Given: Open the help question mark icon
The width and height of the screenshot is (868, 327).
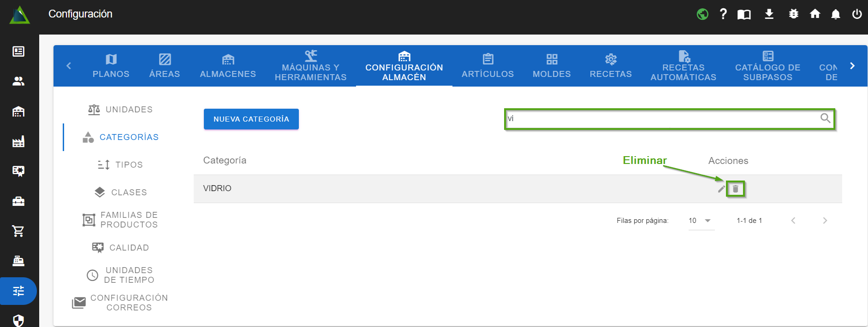Looking at the screenshot, I should pos(723,14).
